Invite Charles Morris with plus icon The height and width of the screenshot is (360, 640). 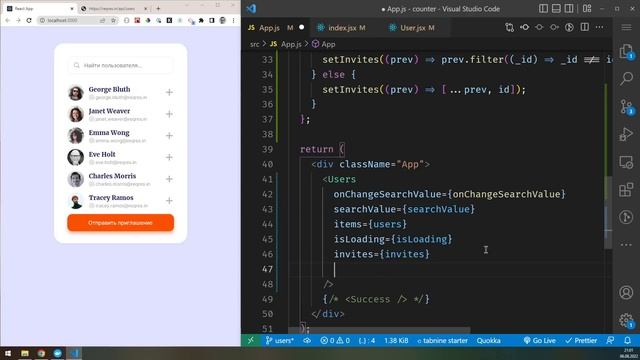169,179
